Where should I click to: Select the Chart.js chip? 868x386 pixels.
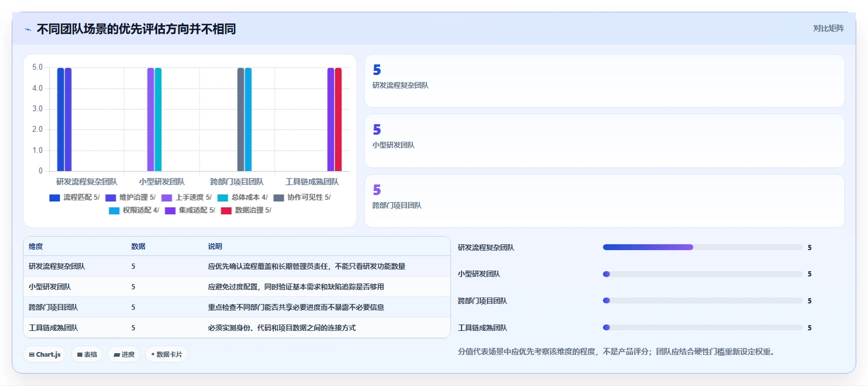coord(45,354)
